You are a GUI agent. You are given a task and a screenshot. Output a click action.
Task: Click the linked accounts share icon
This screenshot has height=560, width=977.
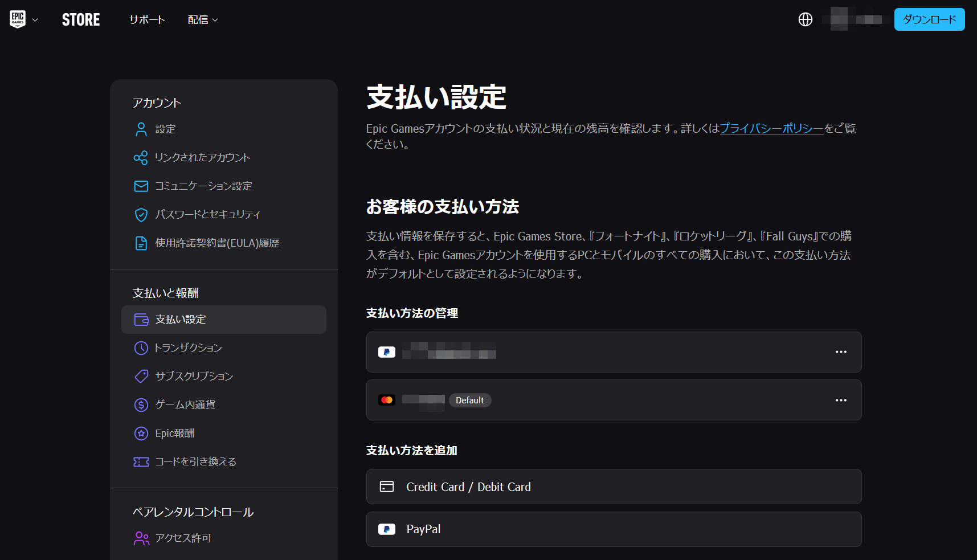pos(141,158)
